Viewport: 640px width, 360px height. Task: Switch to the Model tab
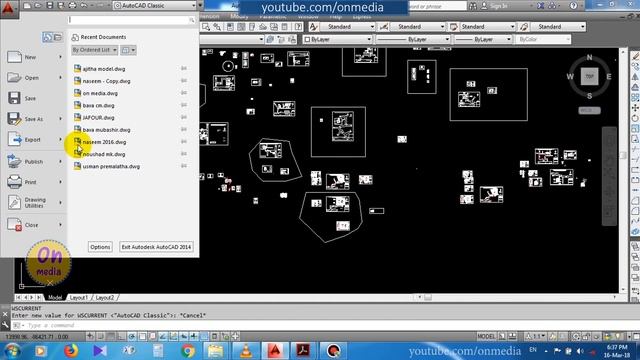click(x=55, y=298)
